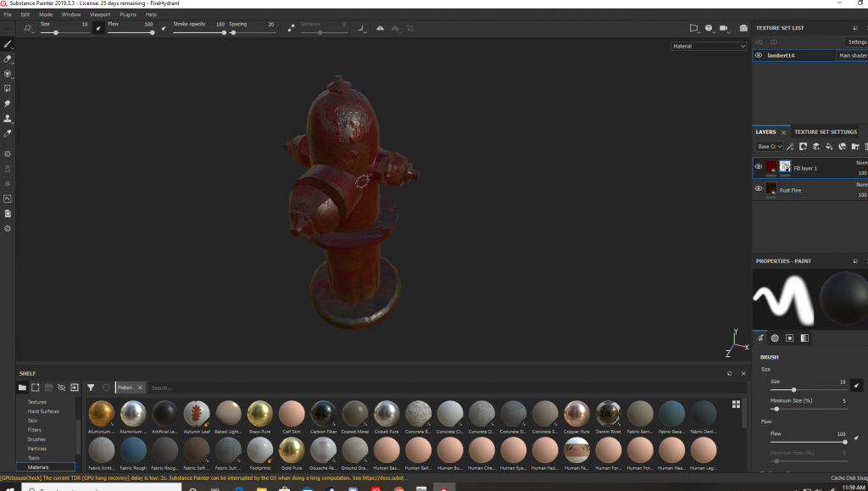Image resolution: width=868 pixels, height=491 pixels.
Task: Open the File menu
Action: tap(8, 15)
